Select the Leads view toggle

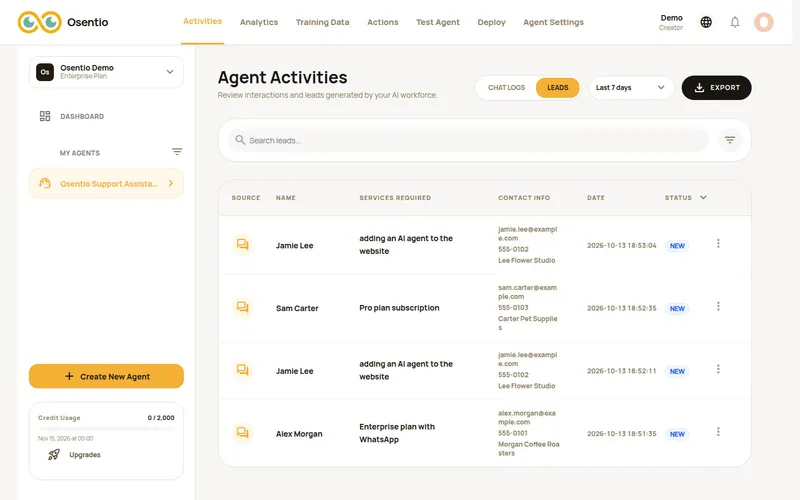[558, 88]
